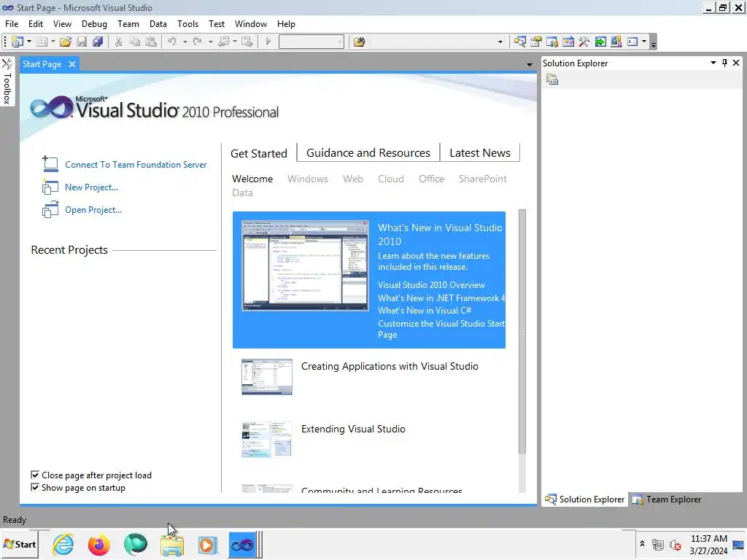Open the Toolbox hammer-and-wrench icon
Viewport: 747px width, 560px height.
[x=584, y=42]
